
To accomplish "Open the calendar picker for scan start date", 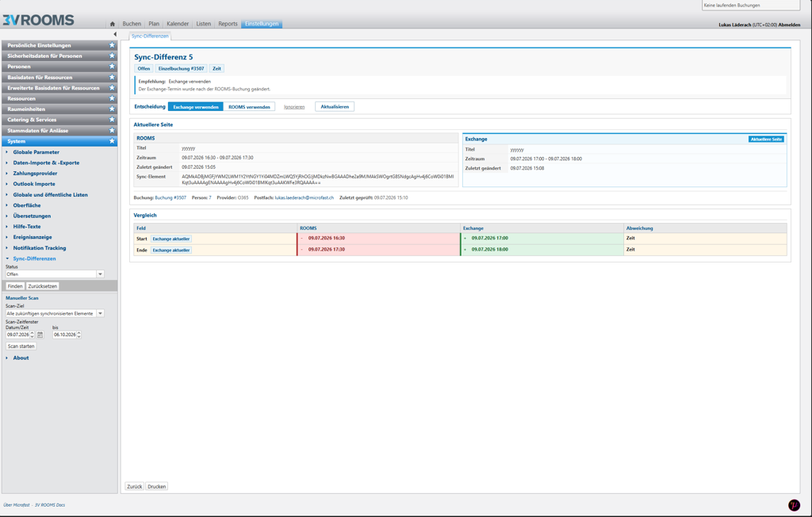I will [x=40, y=335].
